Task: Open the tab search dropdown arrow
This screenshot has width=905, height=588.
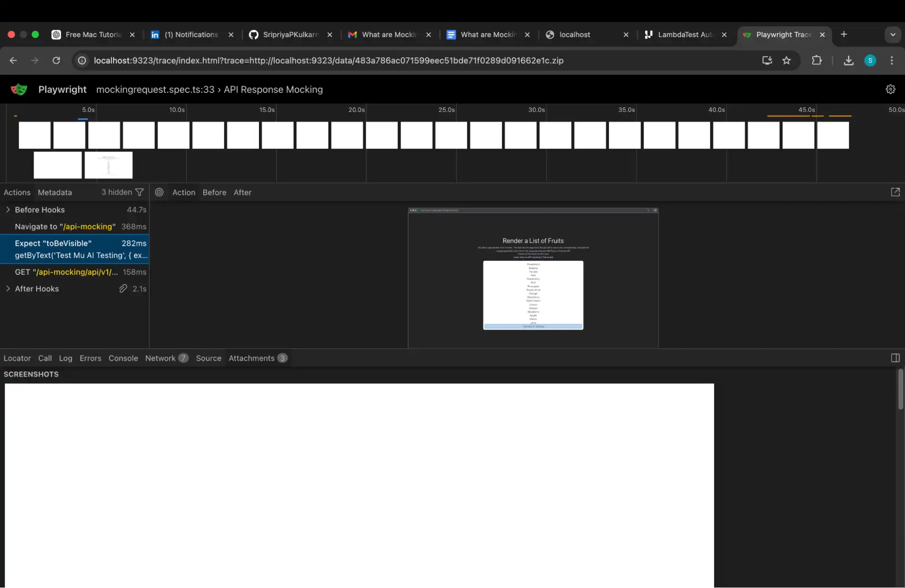Action: click(x=892, y=34)
